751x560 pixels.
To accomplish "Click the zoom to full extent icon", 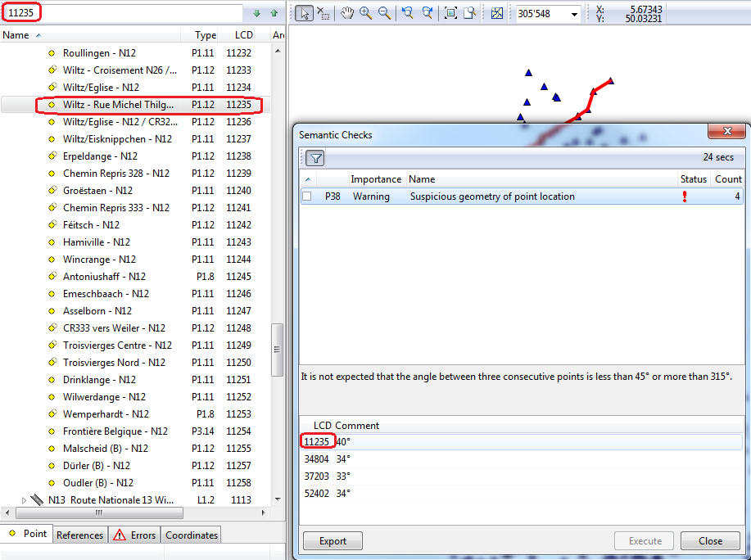I will [450, 13].
